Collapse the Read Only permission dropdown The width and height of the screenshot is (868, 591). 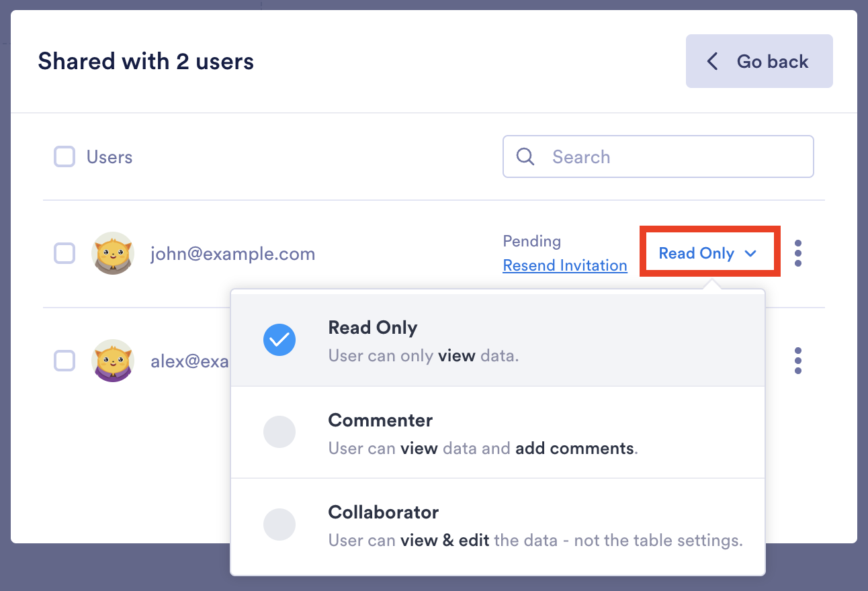click(709, 253)
